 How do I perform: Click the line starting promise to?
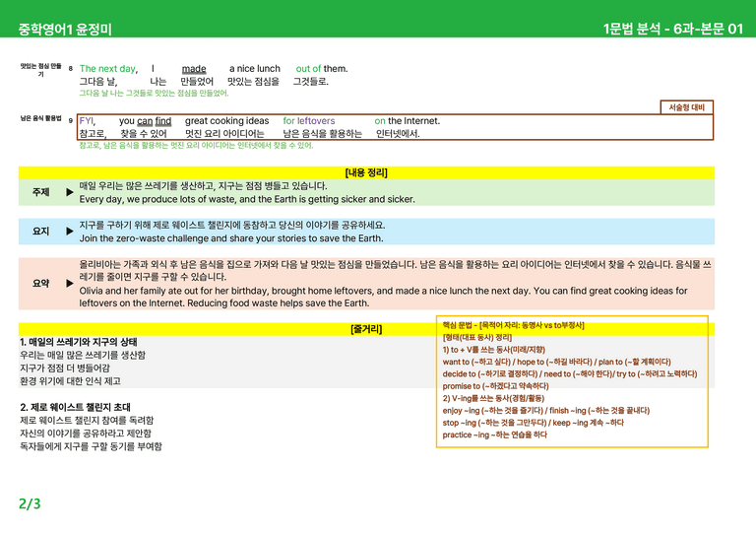point(496,386)
